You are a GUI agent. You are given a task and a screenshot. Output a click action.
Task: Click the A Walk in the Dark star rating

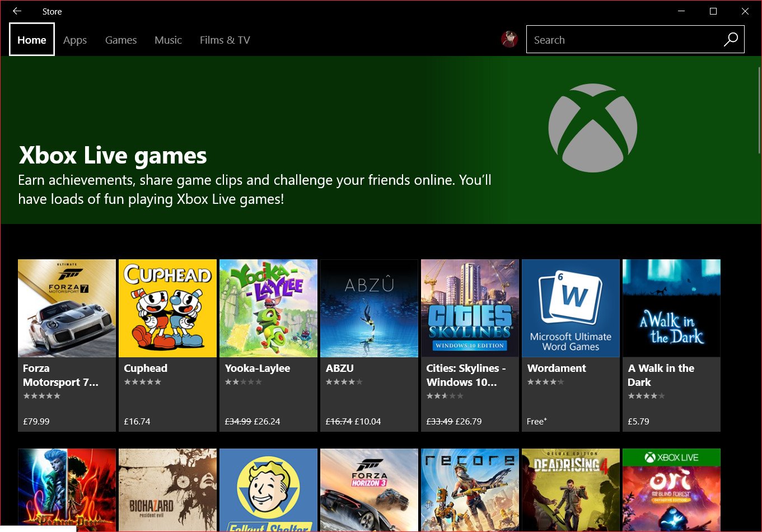[x=646, y=396]
